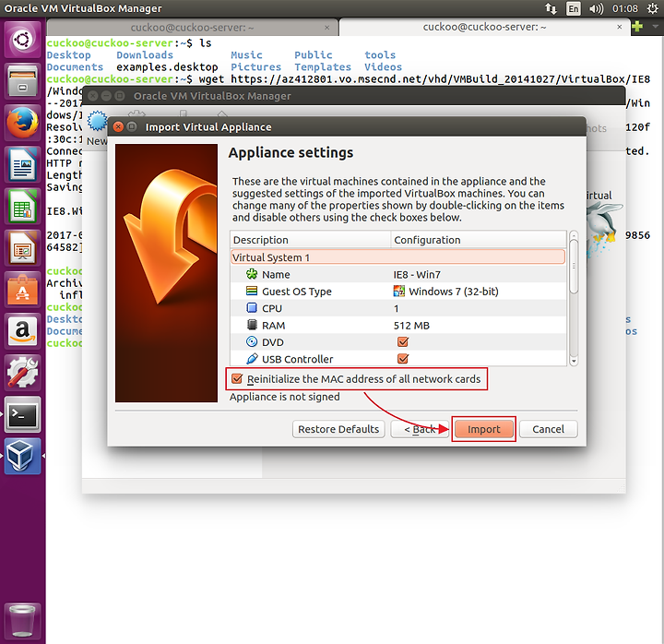Launch Firefox from the dock
This screenshot has width=664, height=644.
pos(22,123)
